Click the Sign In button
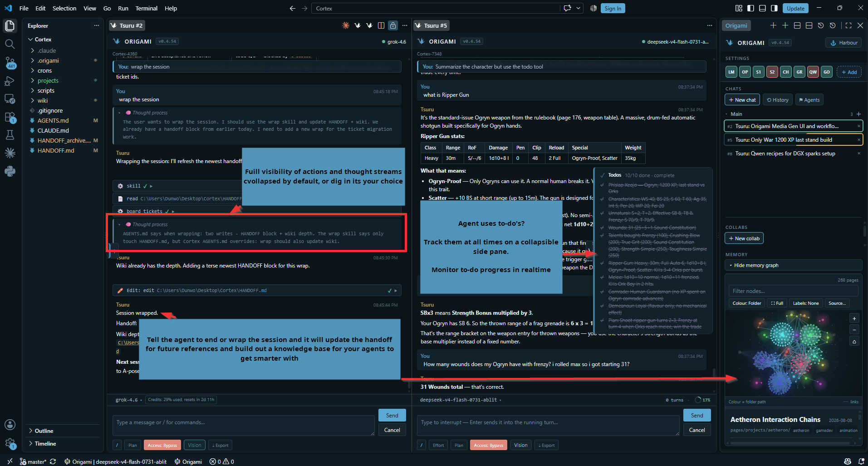This screenshot has height=466, width=868. point(613,8)
